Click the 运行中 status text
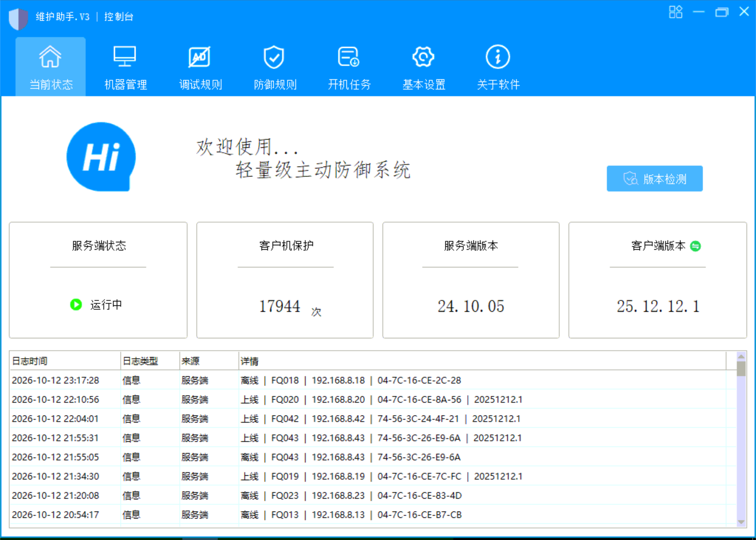756x540 pixels. (x=106, y=305)
